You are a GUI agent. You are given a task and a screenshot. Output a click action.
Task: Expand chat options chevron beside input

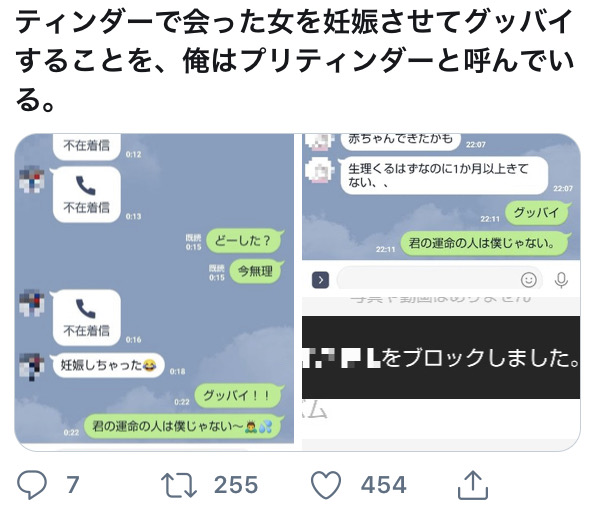pos(320,280)
